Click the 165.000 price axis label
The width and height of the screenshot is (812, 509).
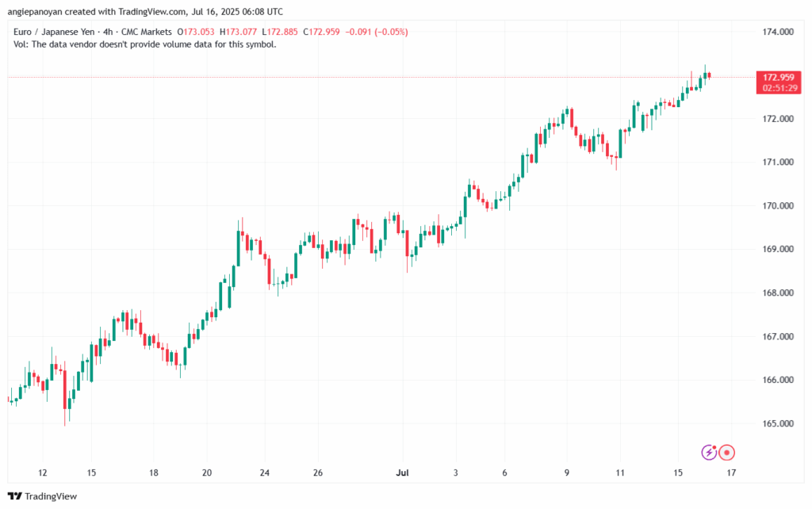coord(776,424)
